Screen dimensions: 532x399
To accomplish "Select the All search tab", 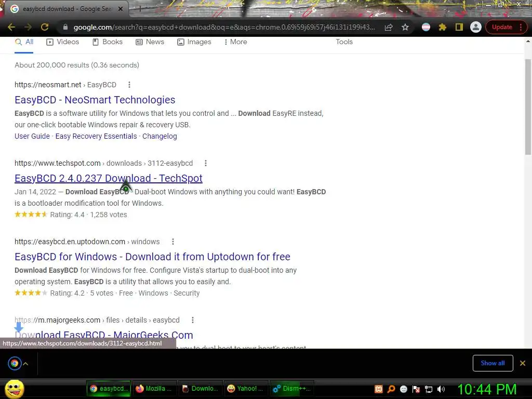I will point(24,42).
